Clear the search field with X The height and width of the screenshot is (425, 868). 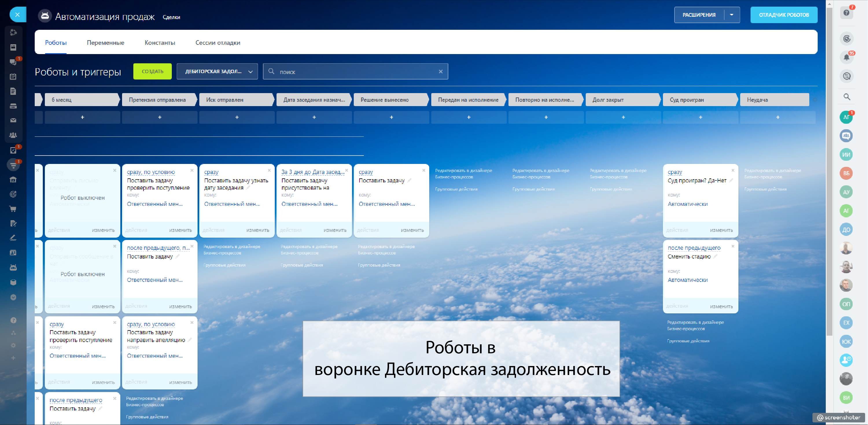pyautogui.click(x=441, y=71)
